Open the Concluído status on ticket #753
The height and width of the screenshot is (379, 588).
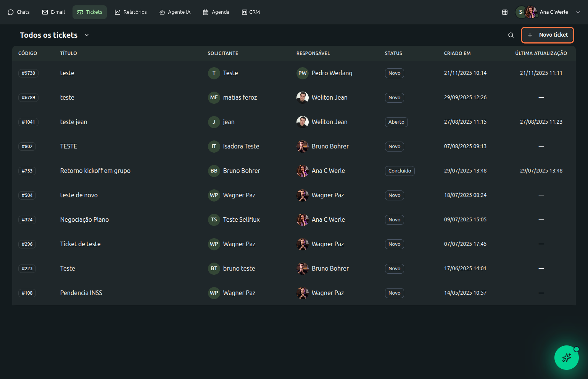[x=400, y=171]
